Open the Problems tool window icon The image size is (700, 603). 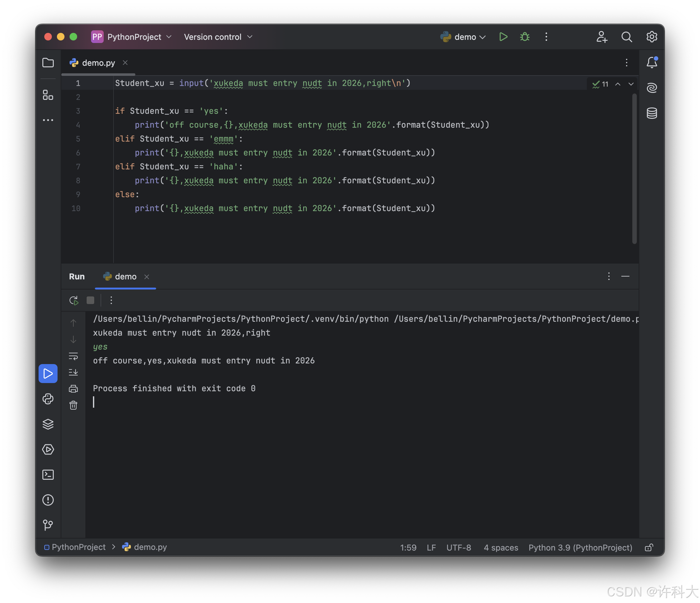48,500
